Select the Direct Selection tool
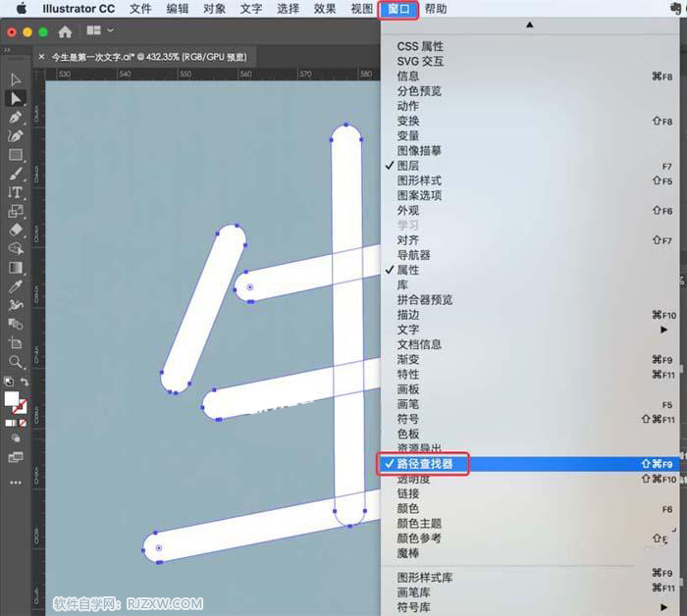The height and width of the screenshot is (616, 687). click(16, 98)
